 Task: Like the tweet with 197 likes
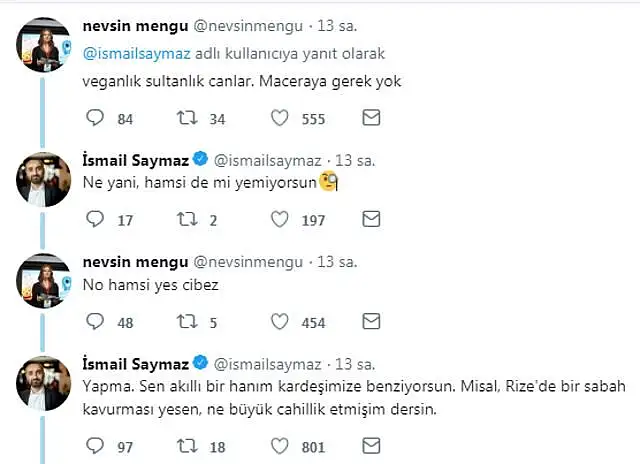[x=283, y=219]
